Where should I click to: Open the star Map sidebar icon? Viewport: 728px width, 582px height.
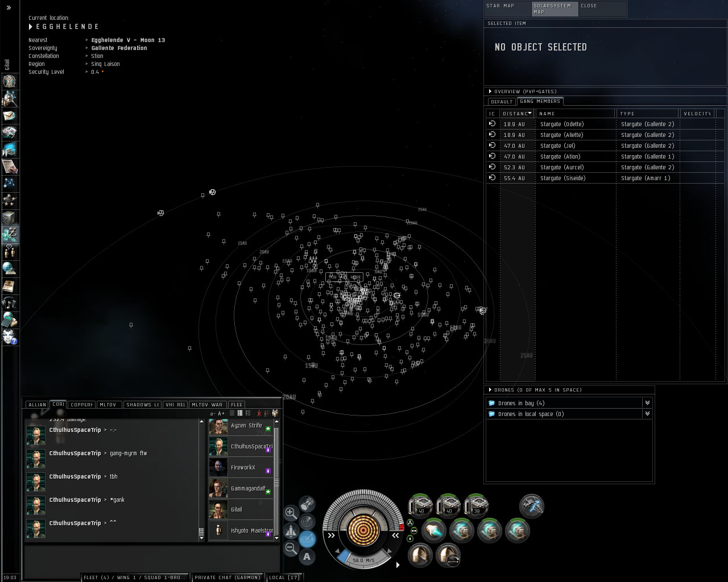10,184
